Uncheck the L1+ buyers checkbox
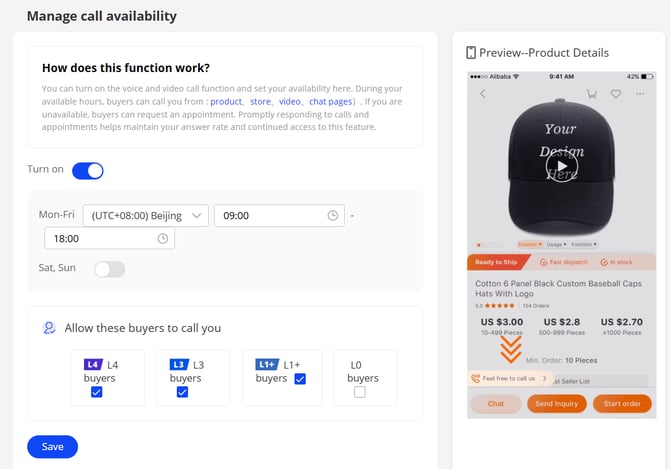Screen dimensions: 670x469 (300, 379)
